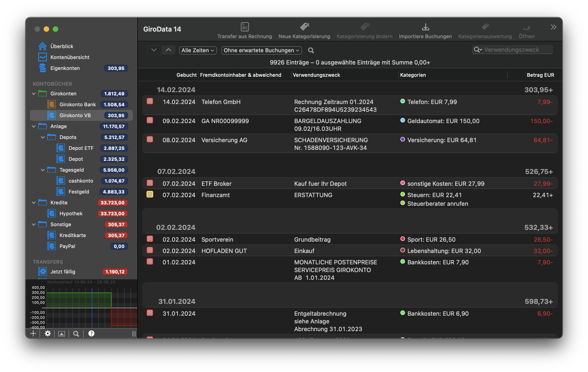Collapse the Tagesgeld subfolder
This screenshot has width=588, height=372.
coord(43,170)
